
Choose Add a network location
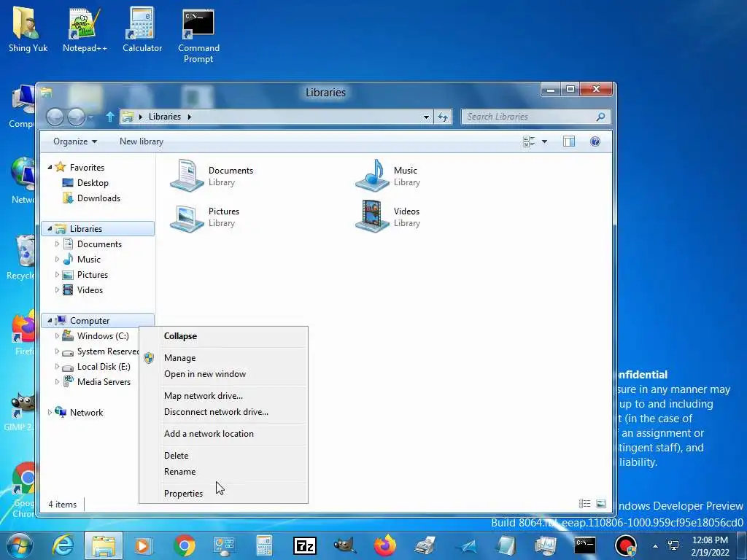click(x=223, y=433)
